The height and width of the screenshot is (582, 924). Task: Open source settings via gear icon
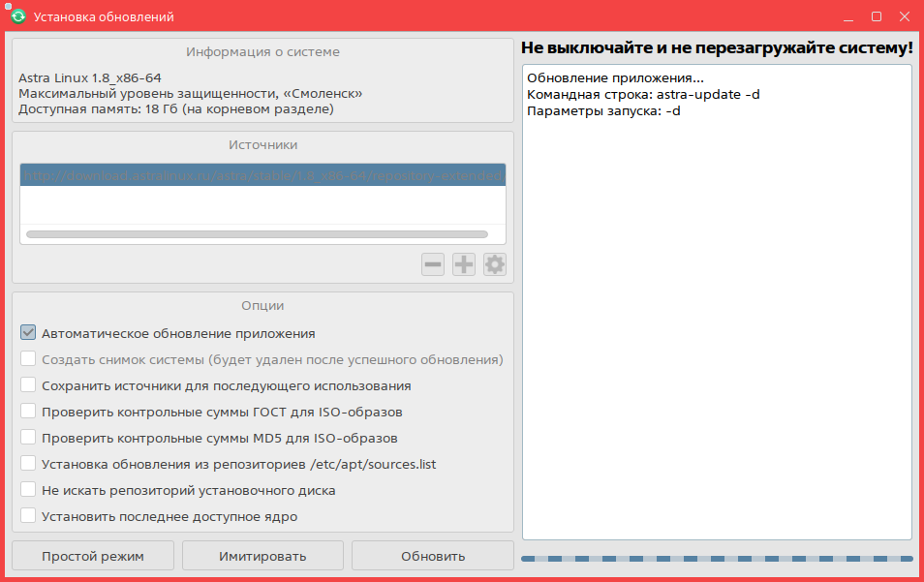495,264
